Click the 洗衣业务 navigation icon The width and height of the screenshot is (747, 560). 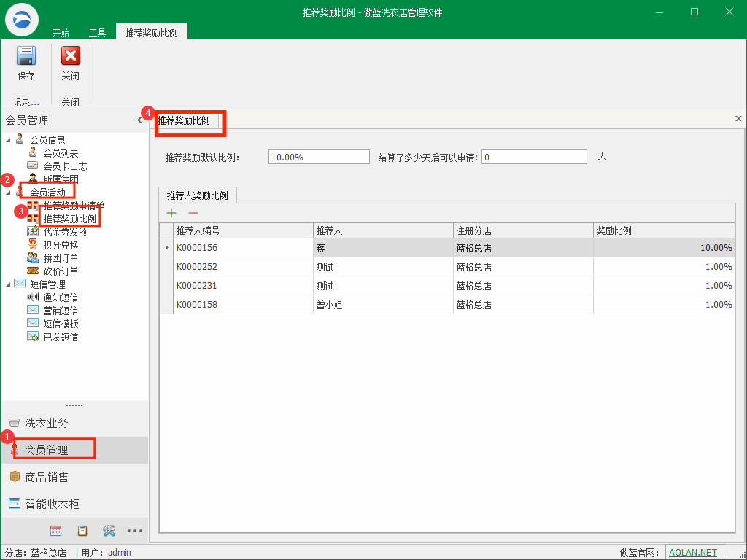(15, 423)
